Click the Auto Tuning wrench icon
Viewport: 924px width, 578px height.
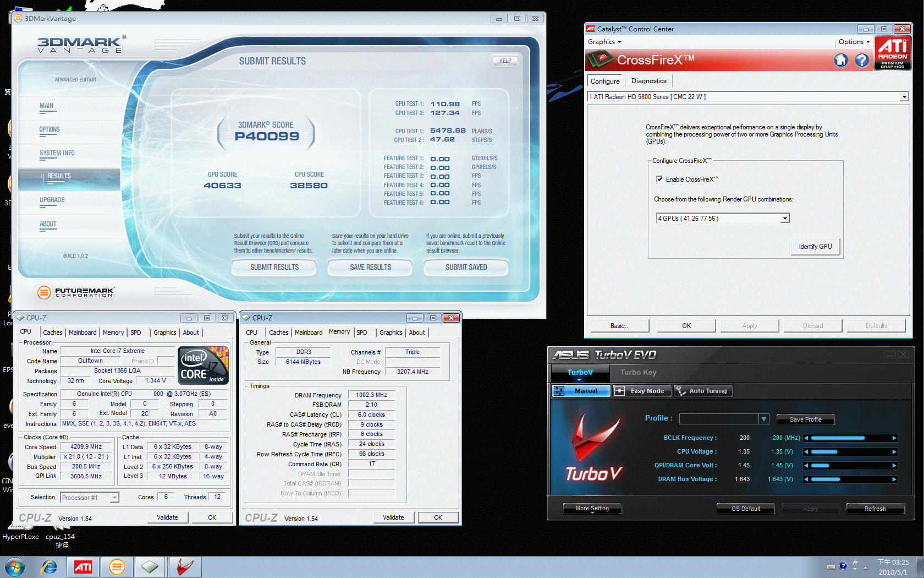point(681,391)
